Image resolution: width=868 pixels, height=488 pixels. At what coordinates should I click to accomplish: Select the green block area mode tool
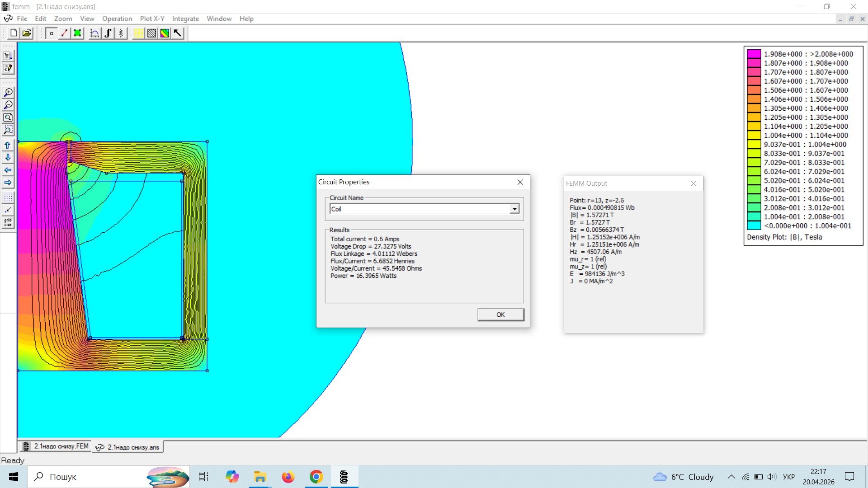[x=78, y=33]
